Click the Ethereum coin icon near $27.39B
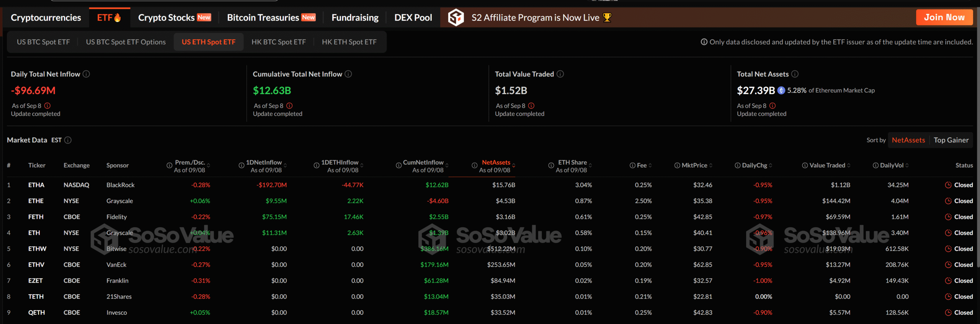Viewport: 980px width, 324px height. (x=781, y=90)
